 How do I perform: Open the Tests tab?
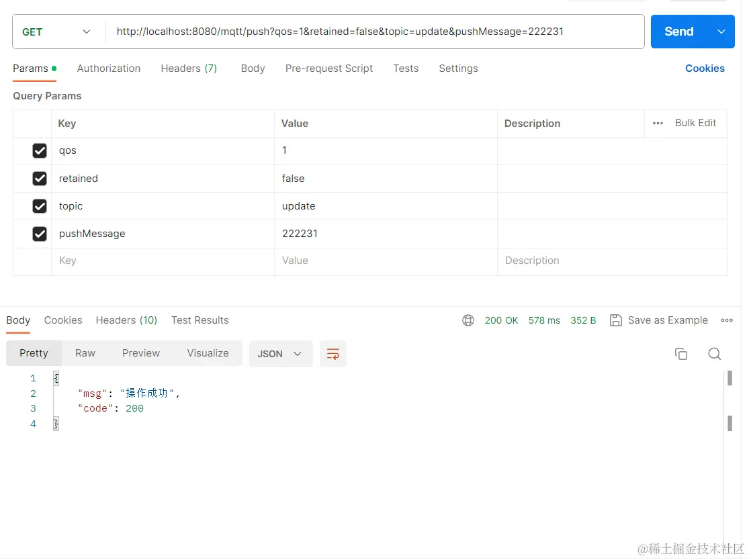406,68
